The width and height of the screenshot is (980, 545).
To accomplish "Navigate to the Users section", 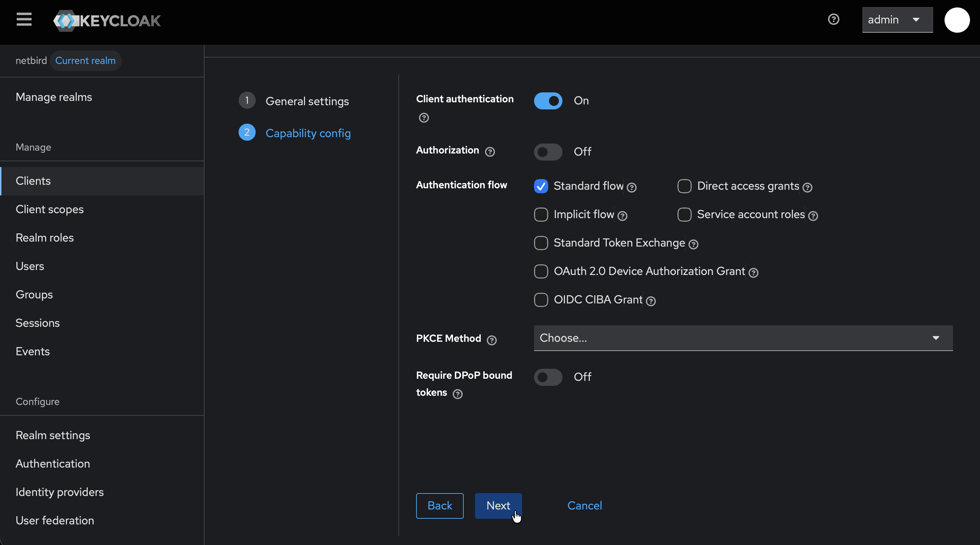I will (30, 266).
